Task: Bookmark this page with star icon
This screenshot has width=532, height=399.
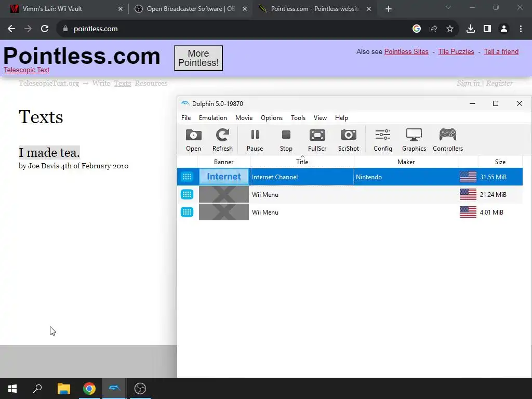Action: point(449,29)
